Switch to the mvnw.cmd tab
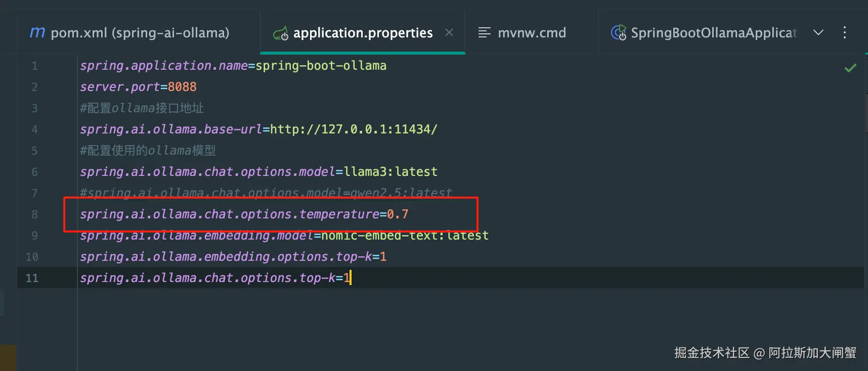This screenshot has width=868, height=371. [x=532, y=33]
